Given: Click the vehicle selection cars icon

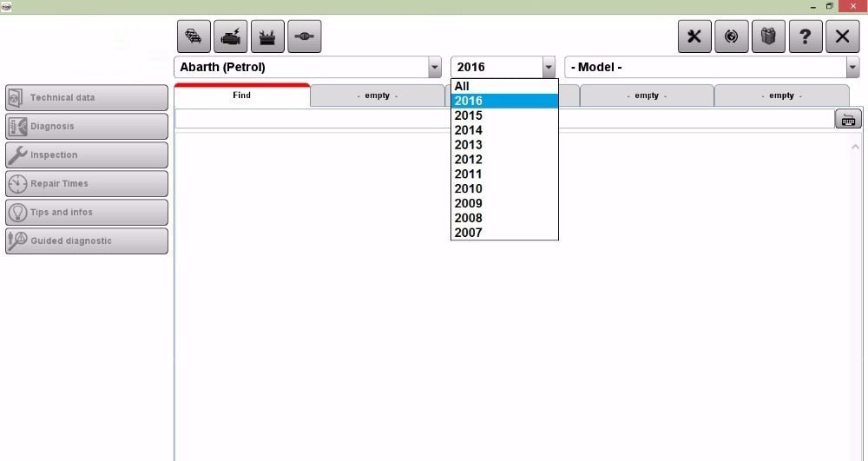Looking at the screenshot, I should [x=194, y=36].
